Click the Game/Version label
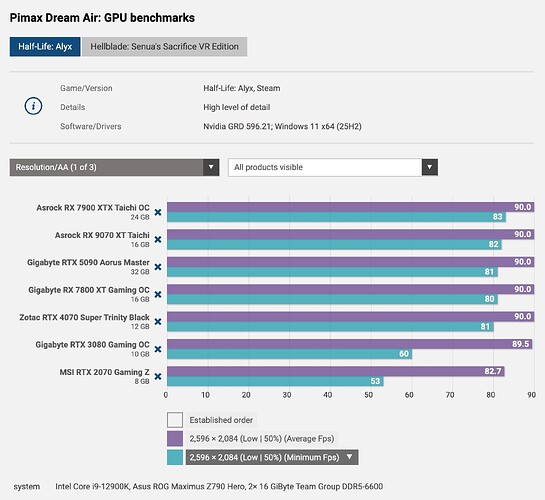Image resolution: width=545 pixels, height=500 pixels. pyautogui.click(x=86, y=88)
